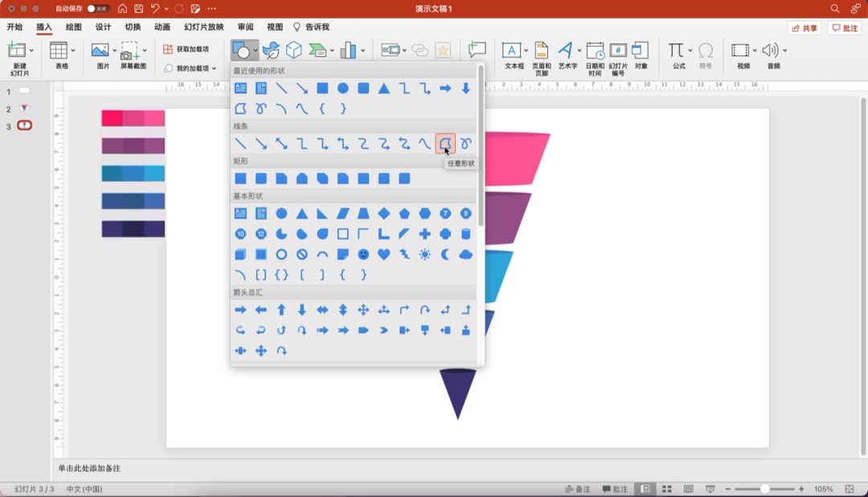Click the 3D models cube icon

[x=294, y=51]
